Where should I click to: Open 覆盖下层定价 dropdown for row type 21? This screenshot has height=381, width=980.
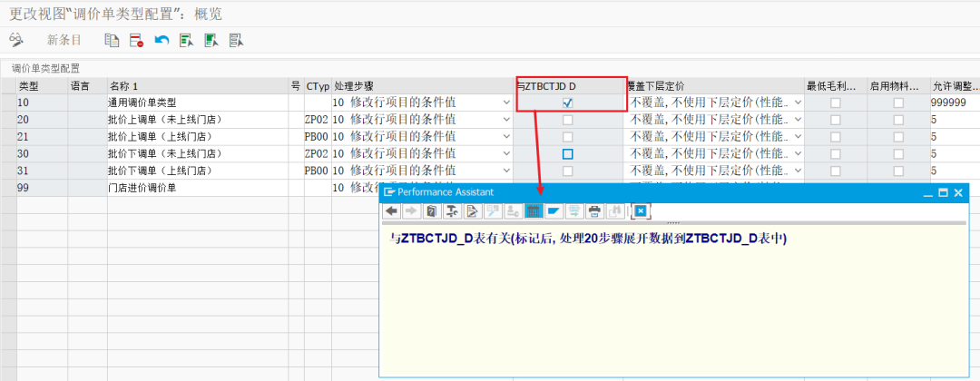[798, 137]
